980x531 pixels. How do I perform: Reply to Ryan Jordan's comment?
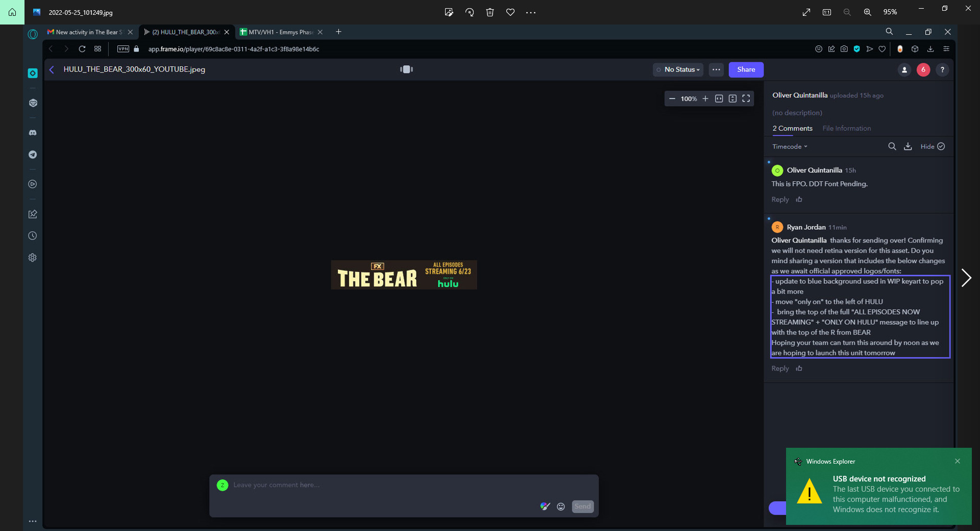pyautogui.click(x=780, y=369)
